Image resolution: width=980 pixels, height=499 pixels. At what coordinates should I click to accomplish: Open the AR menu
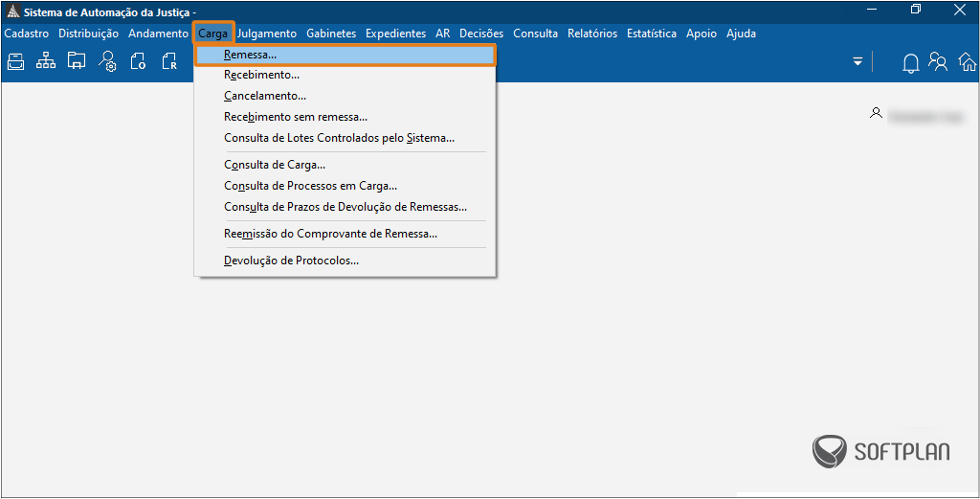click(442, 34)
